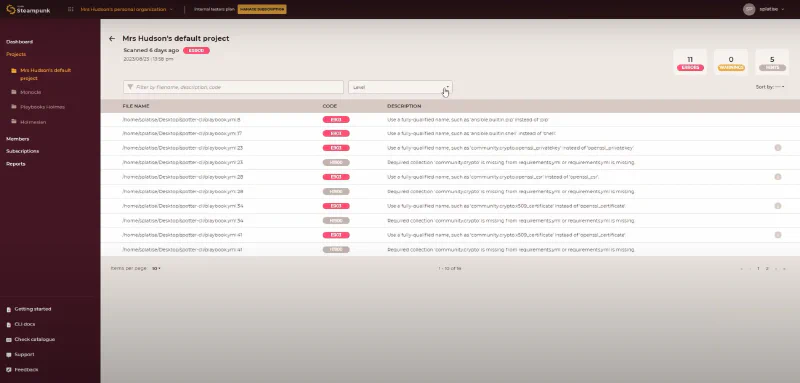800x383 pixels.
Task: Open the Holmesian project folder icon
Action: coord(14,122)
